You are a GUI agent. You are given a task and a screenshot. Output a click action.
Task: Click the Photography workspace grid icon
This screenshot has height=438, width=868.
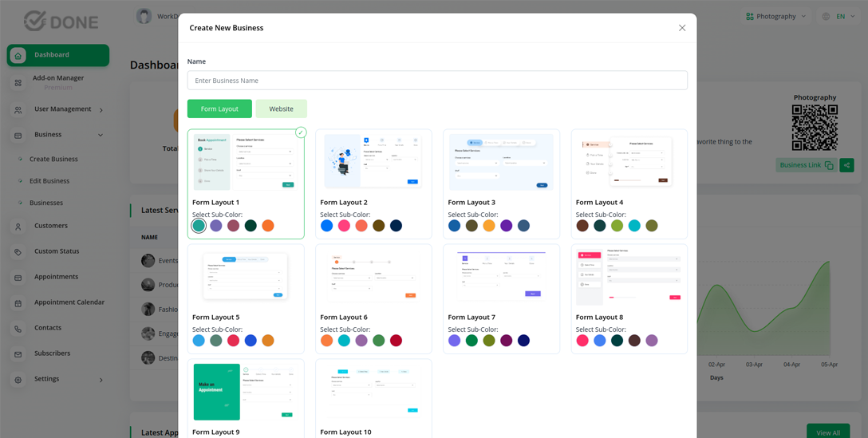pos(750,17)
